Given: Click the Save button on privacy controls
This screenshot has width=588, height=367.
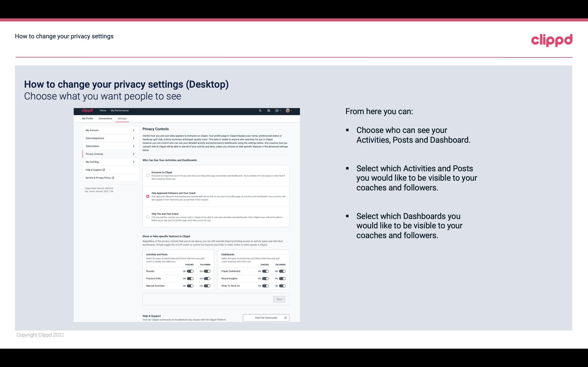Looking at the screenshot, I should pyautogui.click(x=279, y=299).
